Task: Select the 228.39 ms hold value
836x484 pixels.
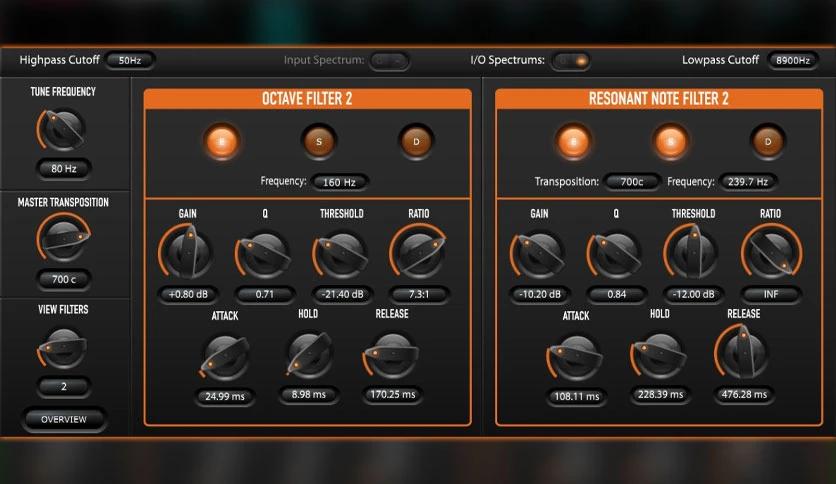Action: pos(661,394)
